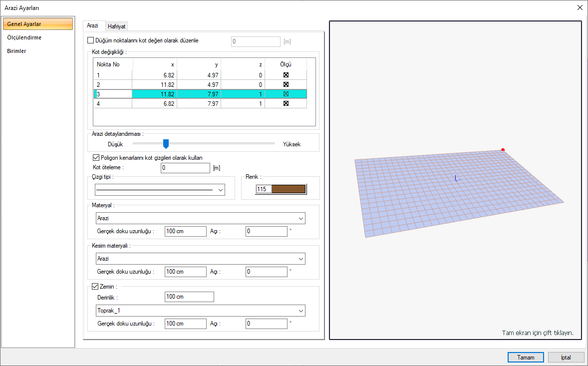This screenshot has width=588, height=366.
Task: Toggle the Zemin checkbox
Action: (x=96, y=287)
